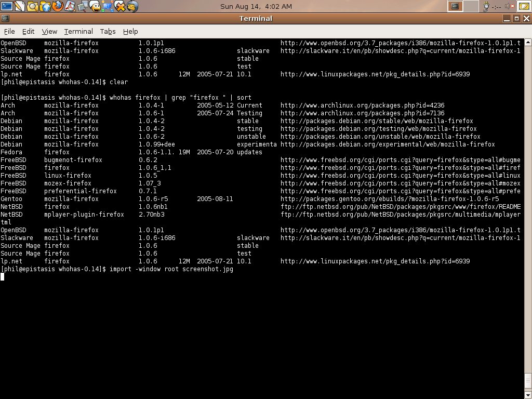Screen dimensions: 532x399
Task: Launch the orange X chat application
Action: (x=120, y=6)
